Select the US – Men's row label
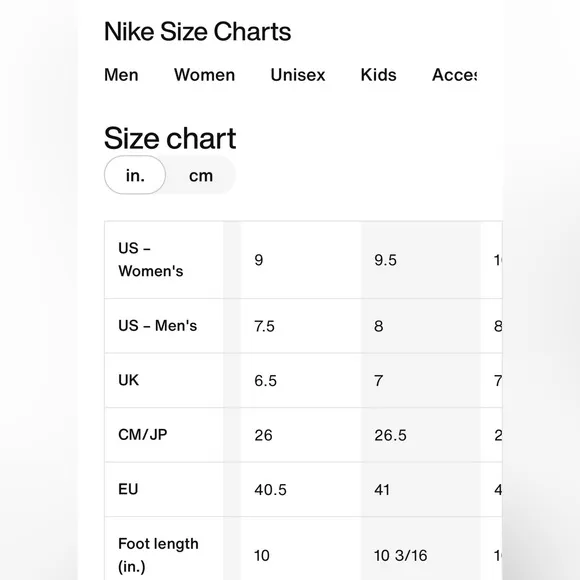 click(x=164, y=326)
